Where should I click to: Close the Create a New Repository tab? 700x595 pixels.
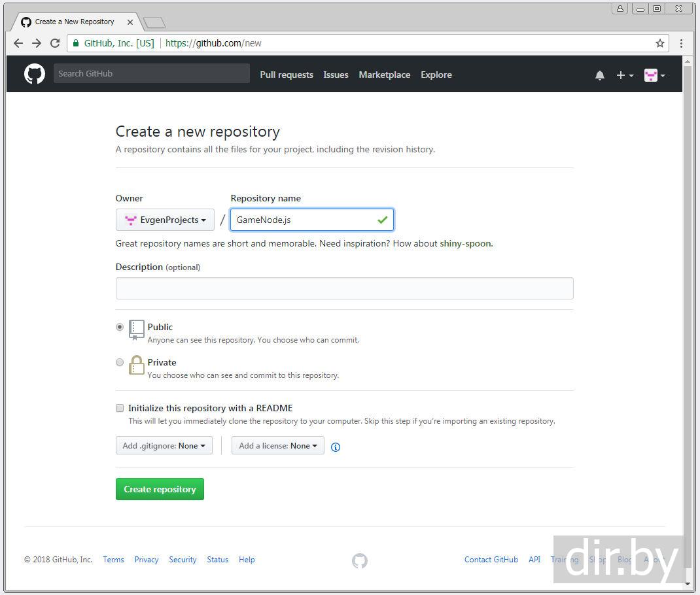pos(130,22)
